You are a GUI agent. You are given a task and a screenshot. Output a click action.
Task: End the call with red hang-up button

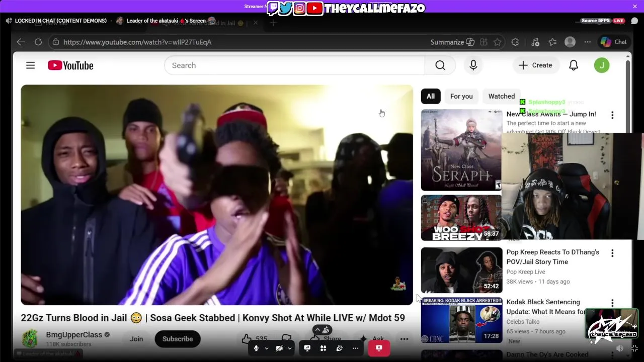pos(379,348)
